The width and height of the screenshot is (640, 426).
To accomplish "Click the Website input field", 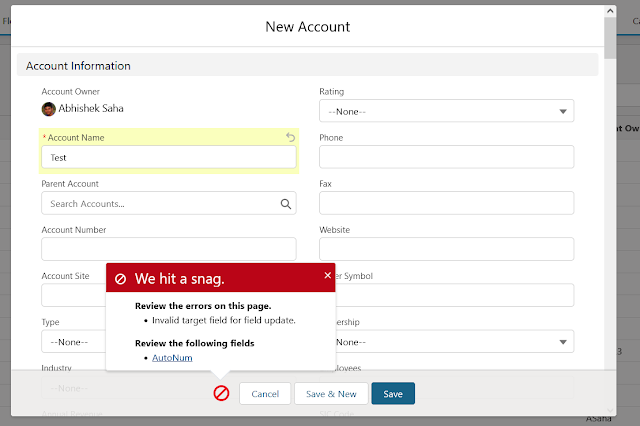I will tap(447, 249).
